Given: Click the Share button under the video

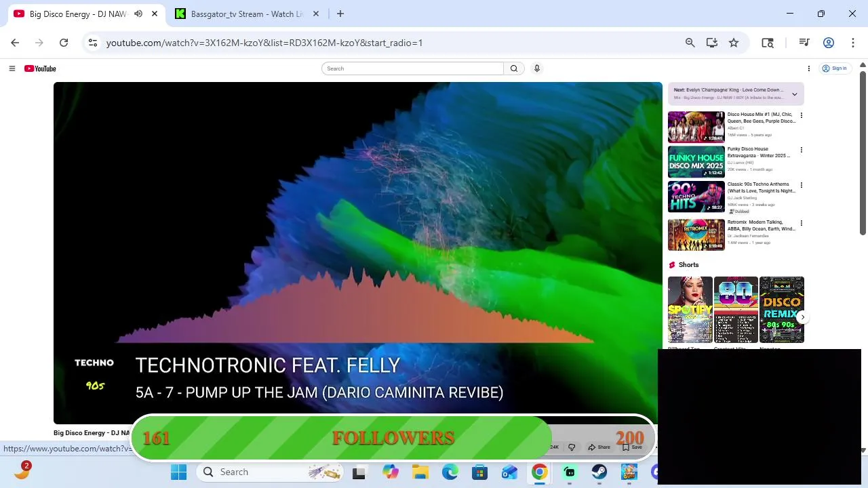Looking at the screenshot, I should pyautogui.click(x=599, y=447).
